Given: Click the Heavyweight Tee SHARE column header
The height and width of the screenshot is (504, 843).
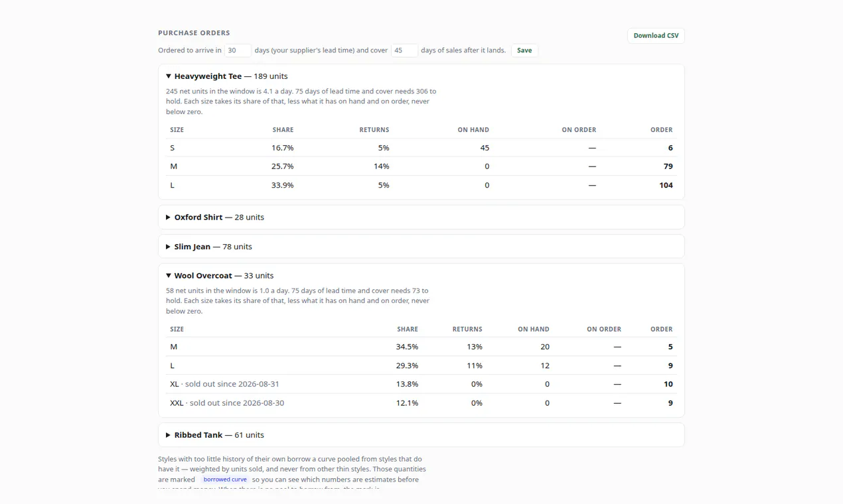Looking at the screenshot, I should click(283, 130).
